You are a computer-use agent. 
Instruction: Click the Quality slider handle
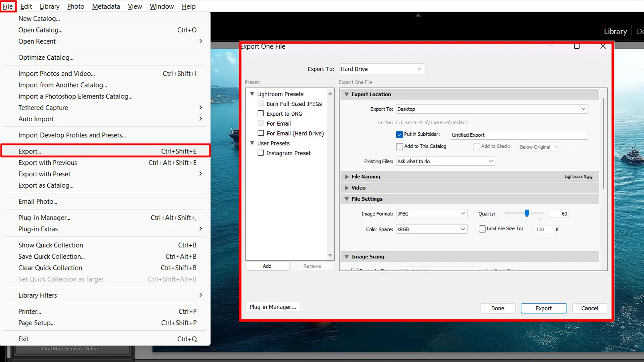[x=527, y=213]
